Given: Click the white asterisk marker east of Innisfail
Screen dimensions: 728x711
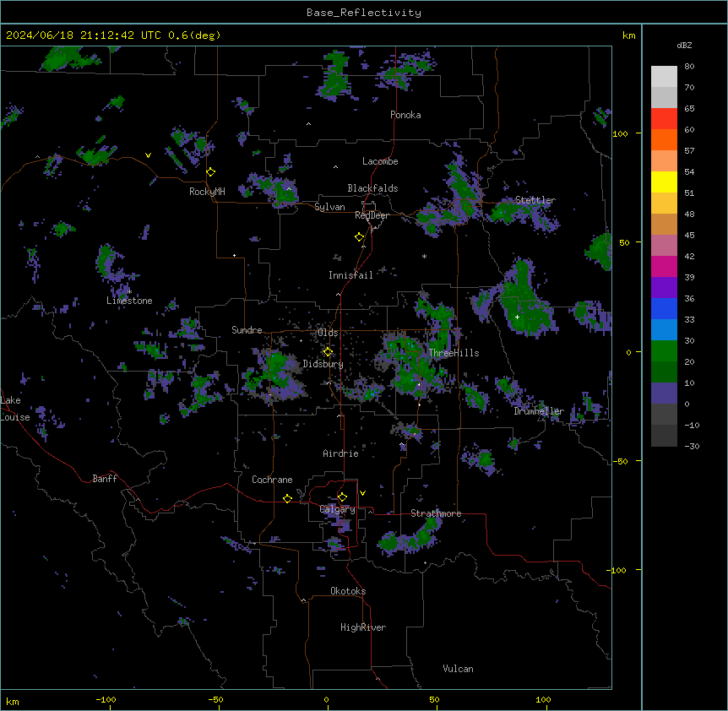Looking at the screenshot, I should (x=424, y=256).
